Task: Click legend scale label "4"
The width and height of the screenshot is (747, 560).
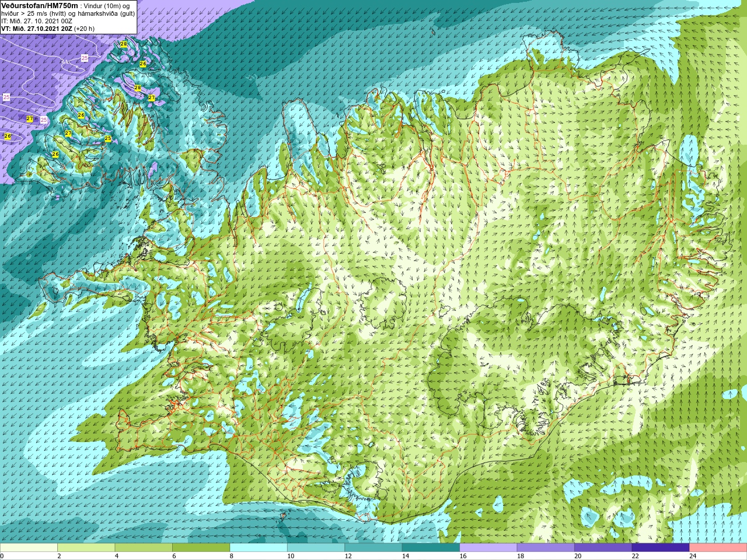Action: [x=117, y=556]
